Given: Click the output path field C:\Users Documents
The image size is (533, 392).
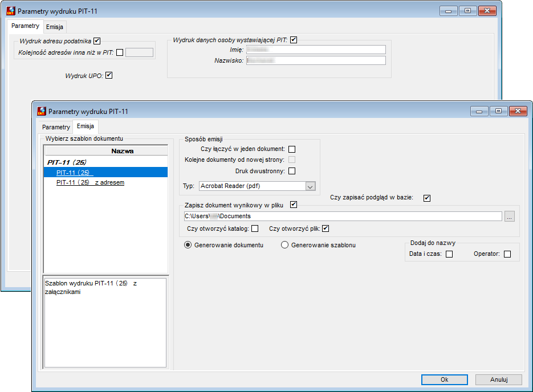Looking at the screenshot, I should tap(343, 216).
